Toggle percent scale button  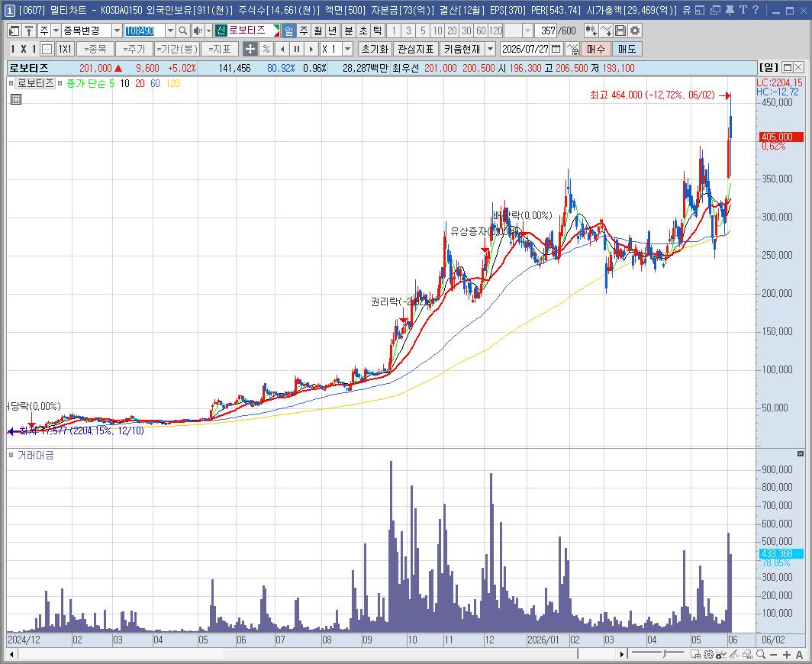(266, 49)
